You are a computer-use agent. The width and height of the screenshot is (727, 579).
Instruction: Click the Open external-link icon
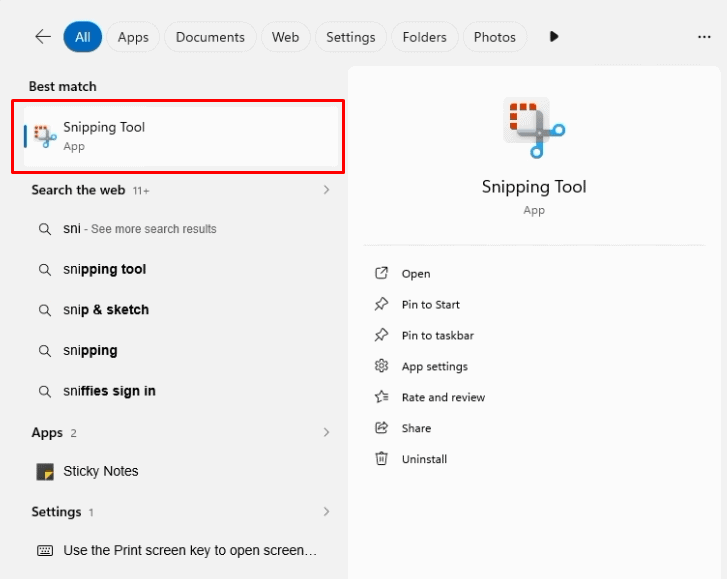tap(381, 273)
